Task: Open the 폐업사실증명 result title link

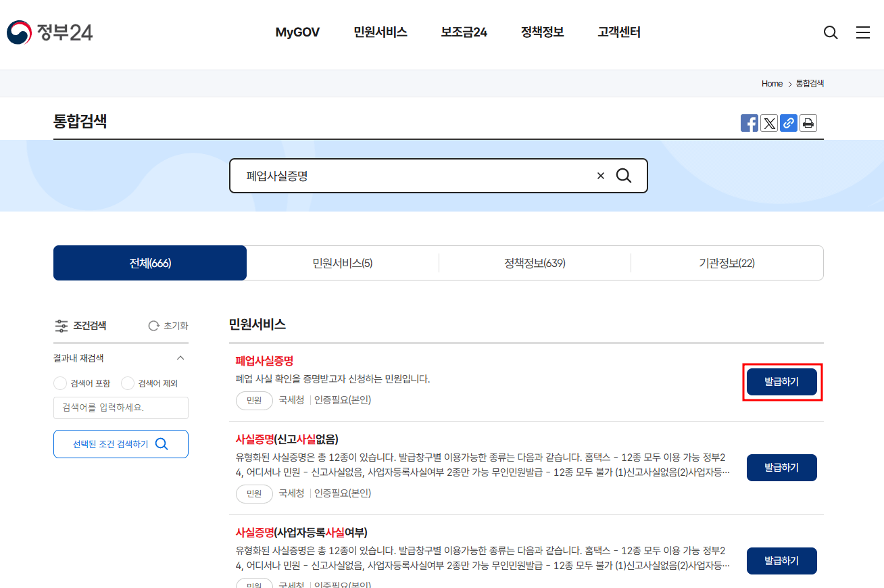Action: tap(264, 361)
